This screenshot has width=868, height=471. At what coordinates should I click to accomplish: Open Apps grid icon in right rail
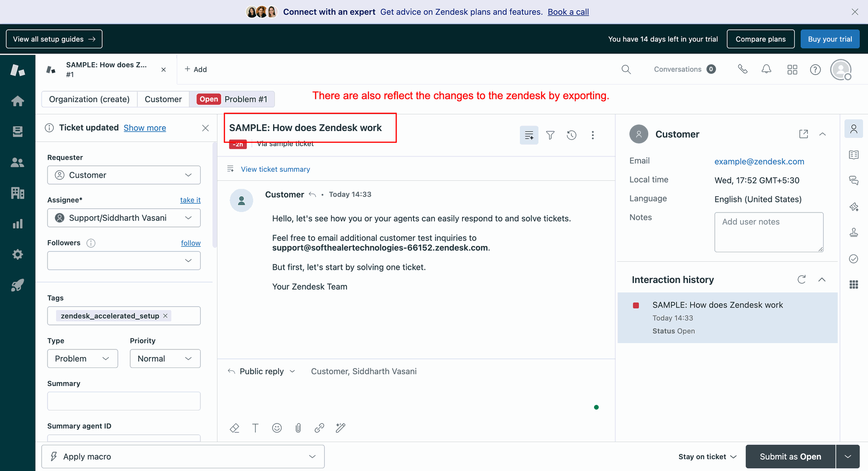(854, 284)
